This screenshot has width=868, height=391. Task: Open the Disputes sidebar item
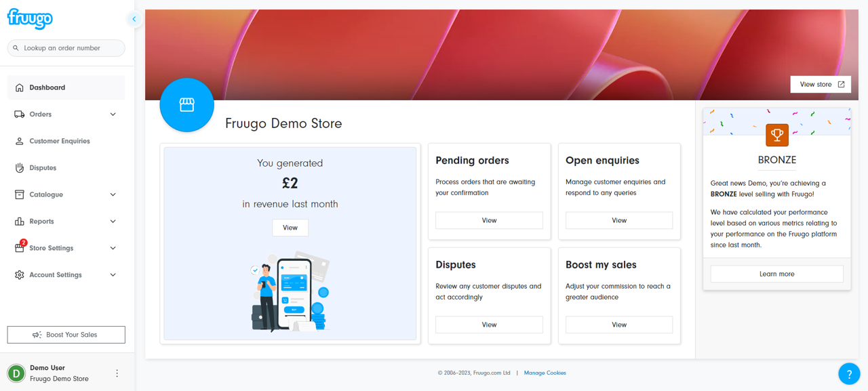click(43, 168)
